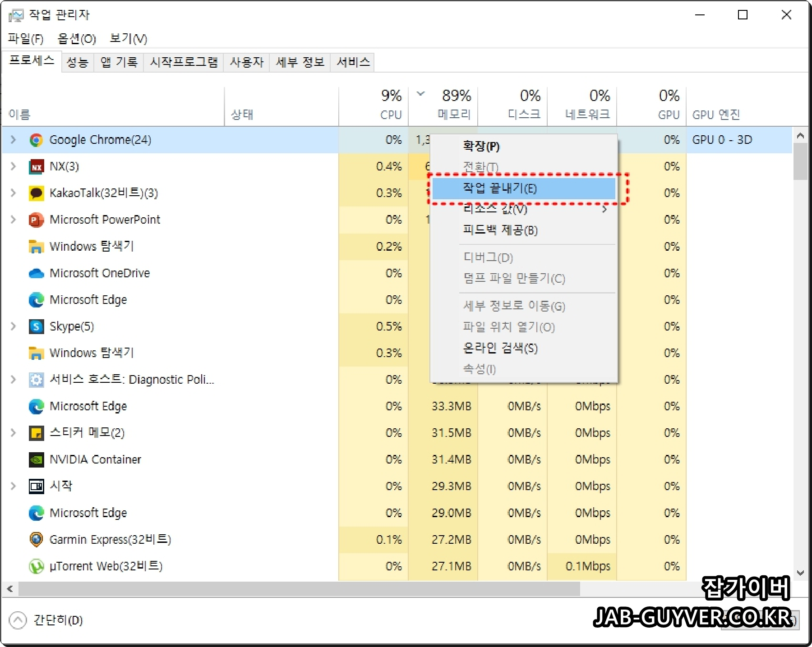This screenshot has height=647, width=812.
Task: Click the vertical scrollbar down arrow
Action: click(801, 574)
